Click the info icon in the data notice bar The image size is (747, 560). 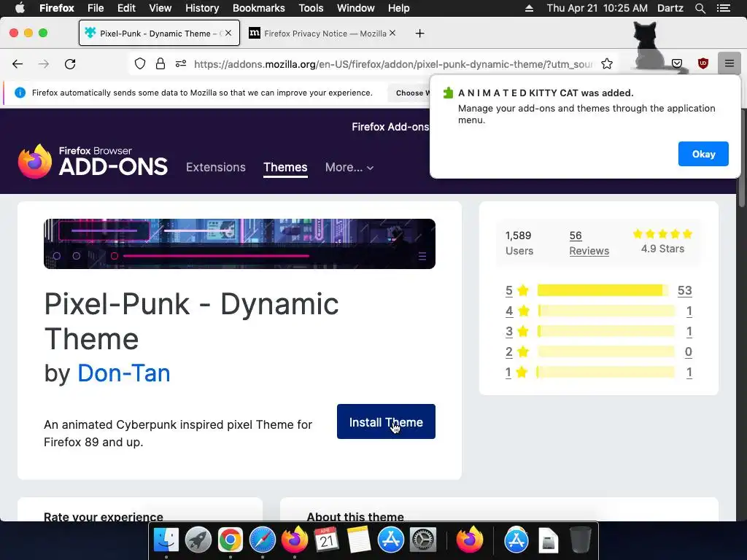(20, 93)
